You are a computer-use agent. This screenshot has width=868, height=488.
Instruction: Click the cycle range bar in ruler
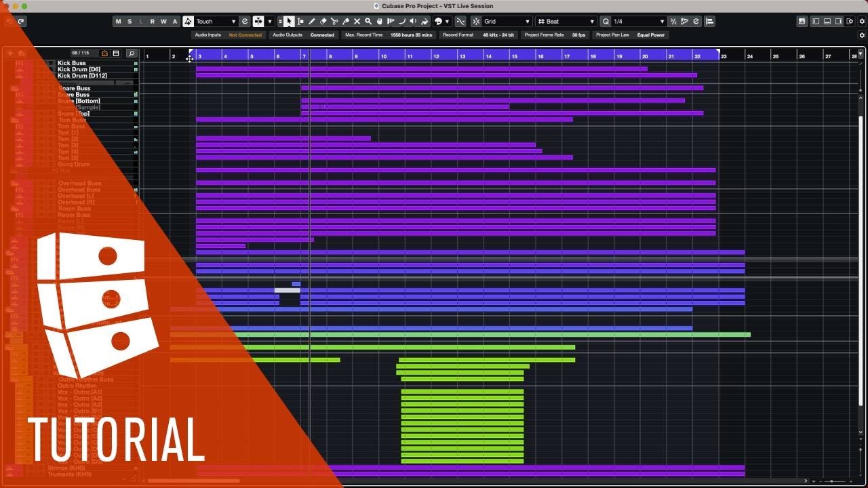tap(454, 56)
